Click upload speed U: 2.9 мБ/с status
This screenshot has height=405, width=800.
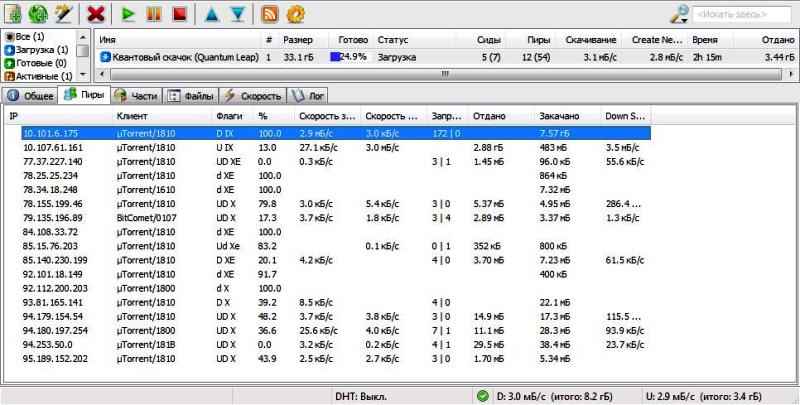[x=704, y=396]
